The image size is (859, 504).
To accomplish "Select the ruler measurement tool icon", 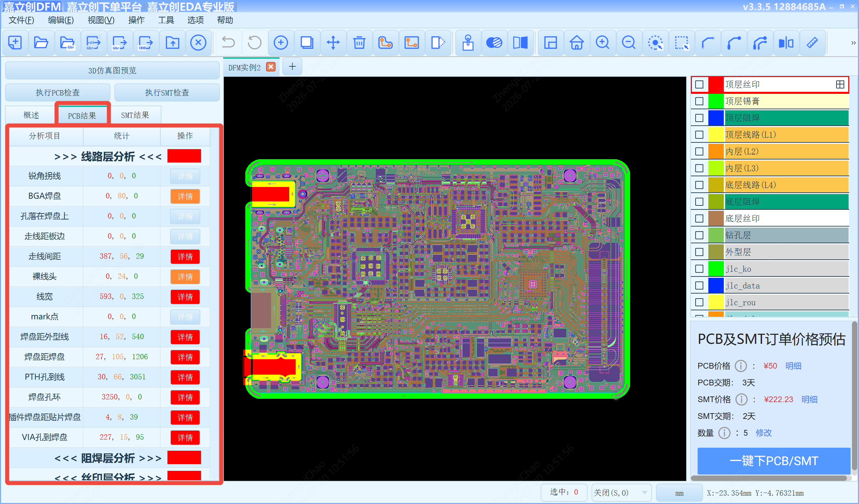I will 812,43.
